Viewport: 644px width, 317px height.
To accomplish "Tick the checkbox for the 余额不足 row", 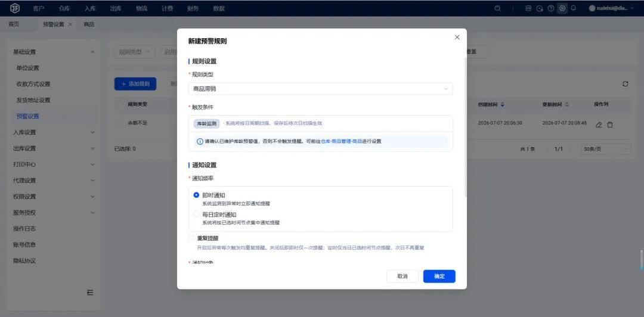I will tap(120, 123).
